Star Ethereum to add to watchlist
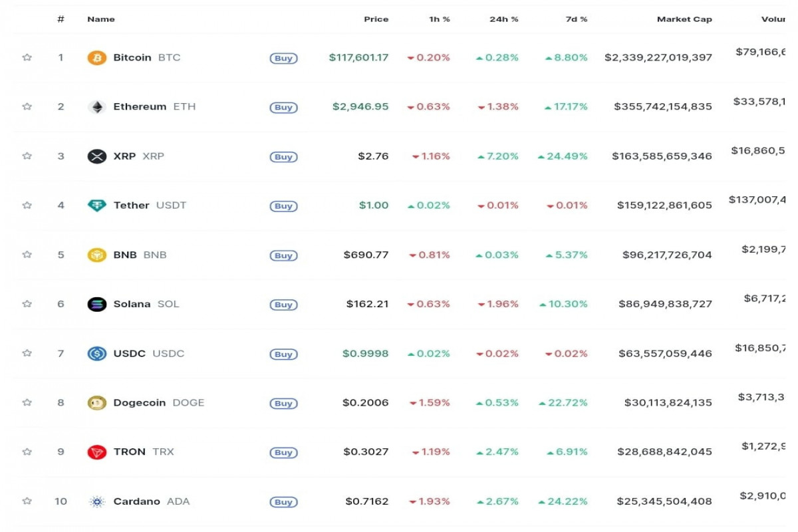 pyautogui.click(x=27, y=106)
